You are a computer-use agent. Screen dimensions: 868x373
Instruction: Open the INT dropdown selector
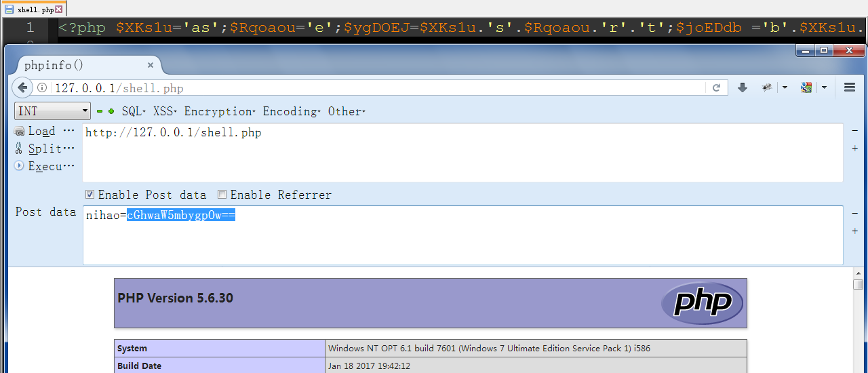(x=52, y=111)
